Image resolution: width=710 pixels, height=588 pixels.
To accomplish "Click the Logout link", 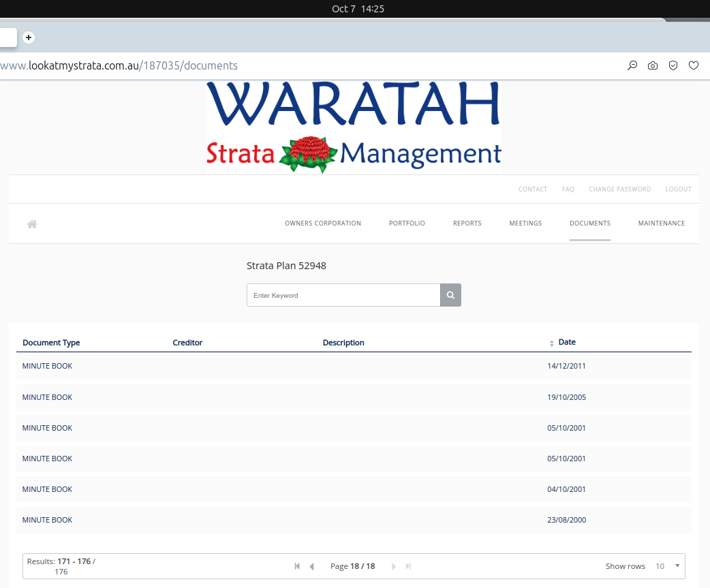I will click(678, 189).
